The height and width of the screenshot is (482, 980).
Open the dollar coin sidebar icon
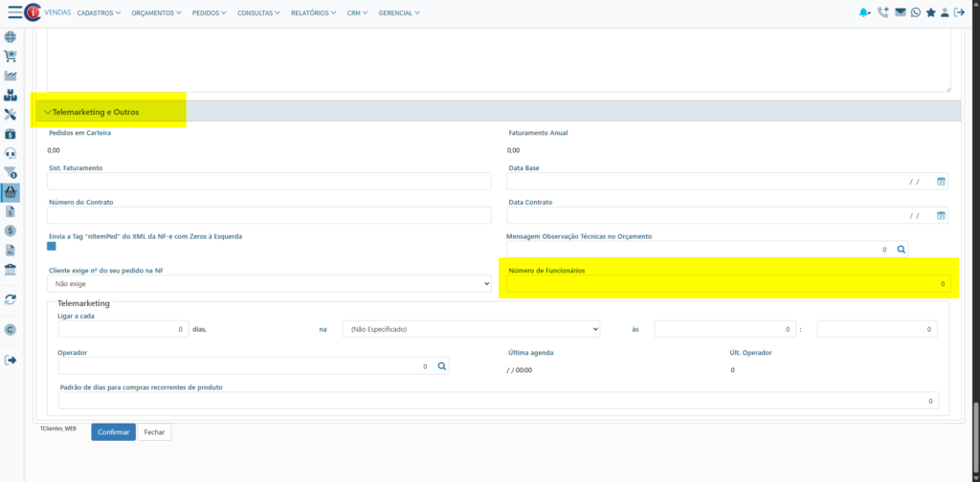tap(10, 231)
